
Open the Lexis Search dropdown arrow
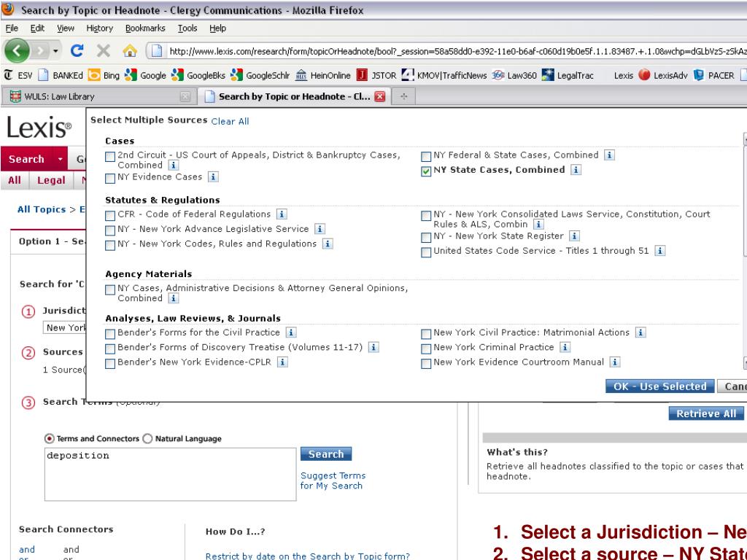click(x=60, y=159)
